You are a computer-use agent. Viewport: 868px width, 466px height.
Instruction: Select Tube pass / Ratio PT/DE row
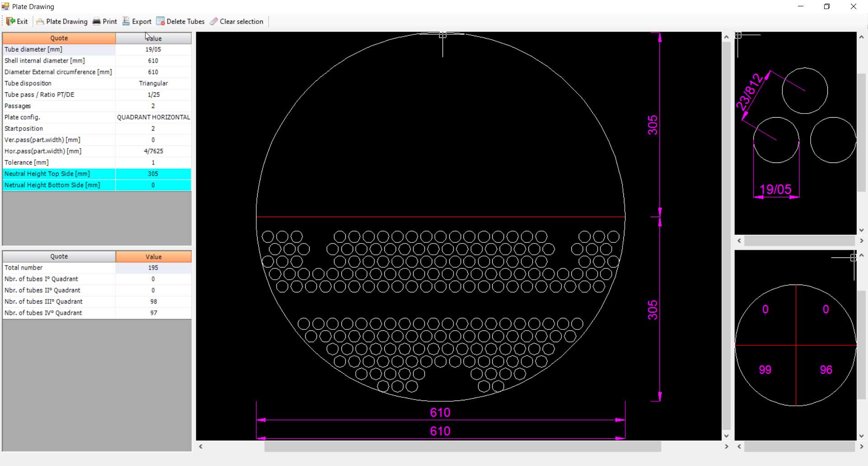[97, 95]
